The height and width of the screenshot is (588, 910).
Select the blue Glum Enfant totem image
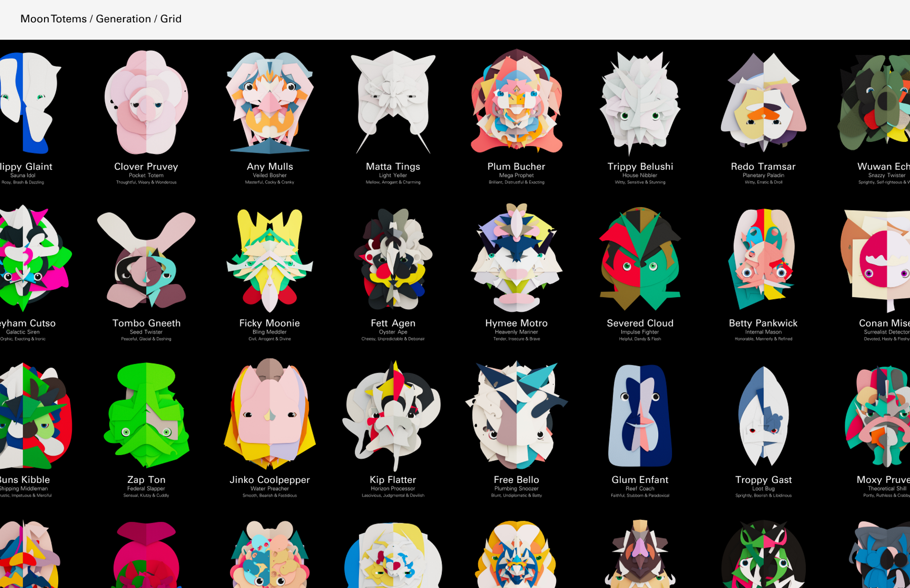640,415
